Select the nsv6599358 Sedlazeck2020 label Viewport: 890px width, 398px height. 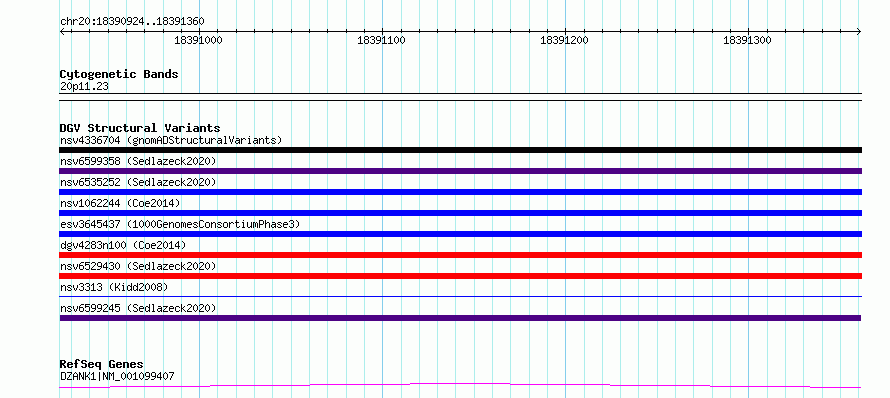pos(138,161)
